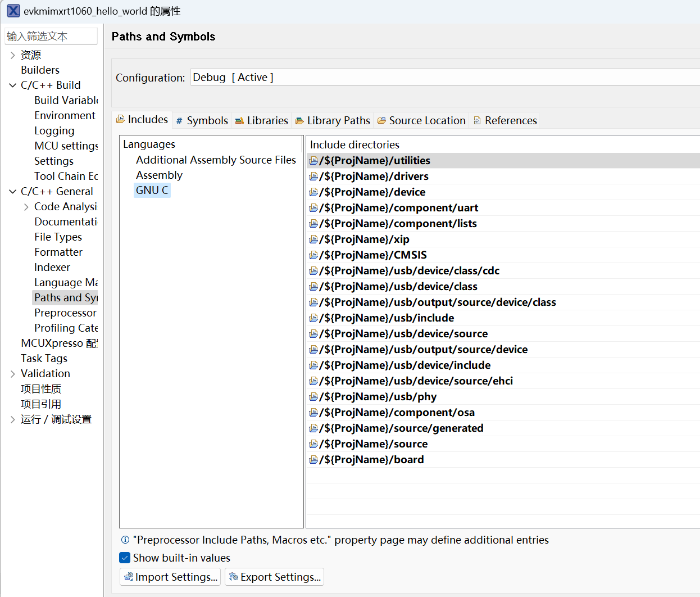Click the icon beside /${ProjName}/CMSIS entry
This screenshot has height=597, width=700.
pos(313,255)
